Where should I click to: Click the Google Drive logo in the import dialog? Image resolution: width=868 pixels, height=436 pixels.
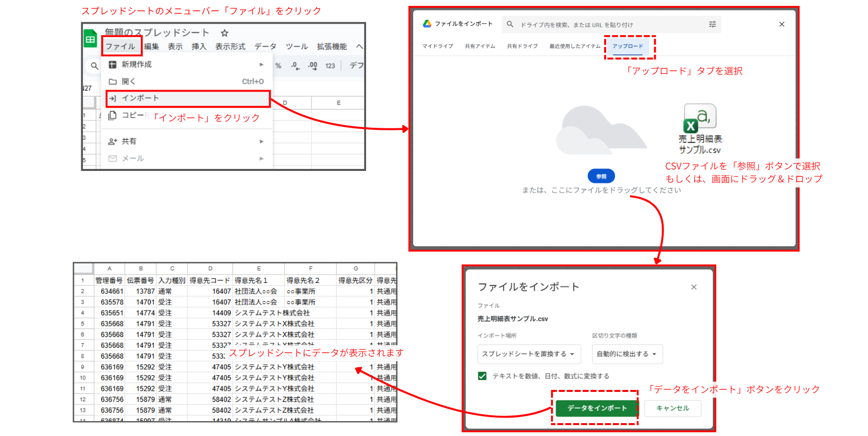427,24
